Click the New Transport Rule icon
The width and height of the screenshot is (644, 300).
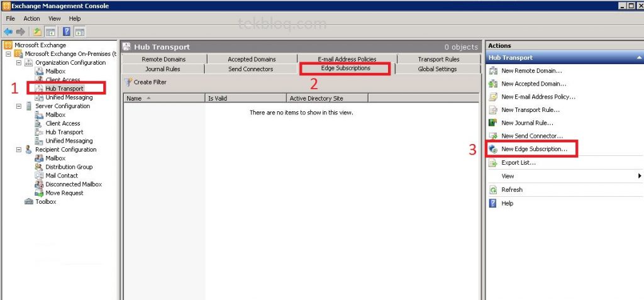click(x=493, y=109)
